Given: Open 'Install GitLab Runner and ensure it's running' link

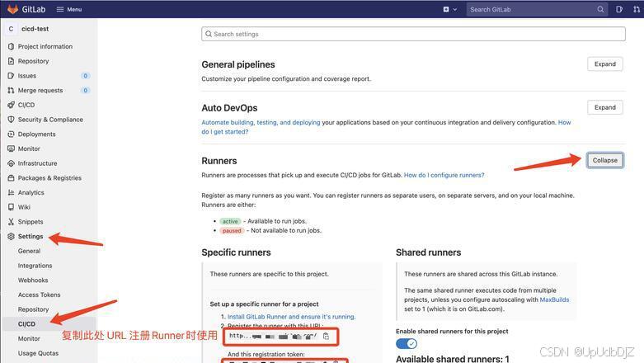Looking at the screenshot, I should click(x=292, y=317).
